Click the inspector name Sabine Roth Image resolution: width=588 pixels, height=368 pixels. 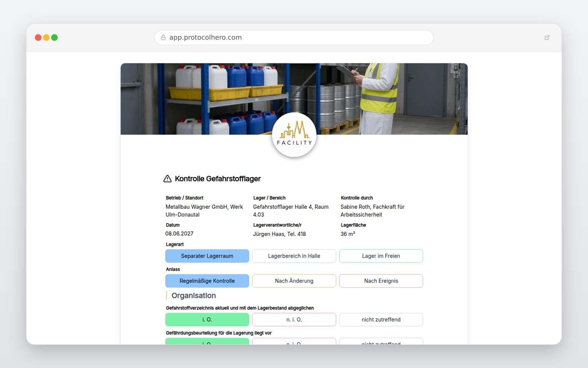tap(372, 211)
